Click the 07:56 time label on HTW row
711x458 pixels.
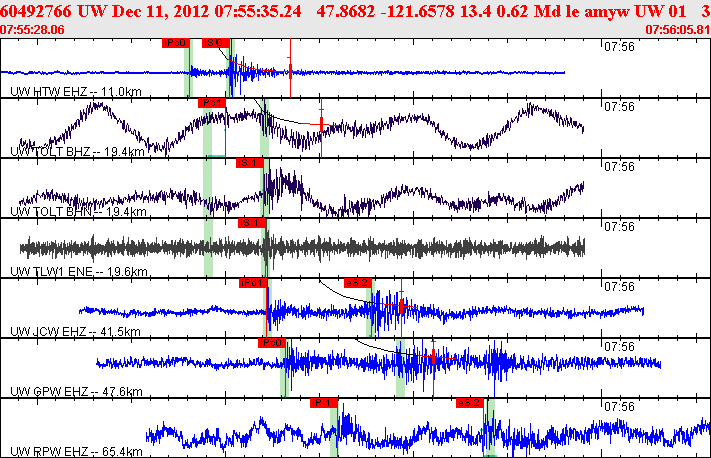[x=619, y=47]
